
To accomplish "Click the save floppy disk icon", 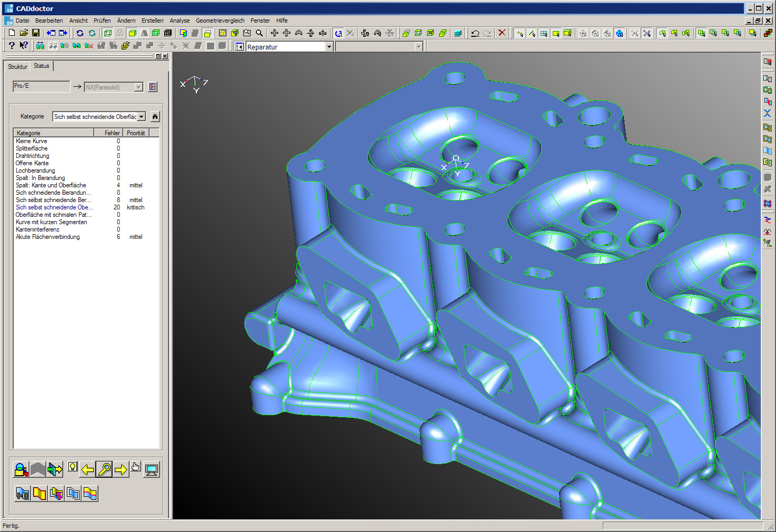I will (36, 33).
